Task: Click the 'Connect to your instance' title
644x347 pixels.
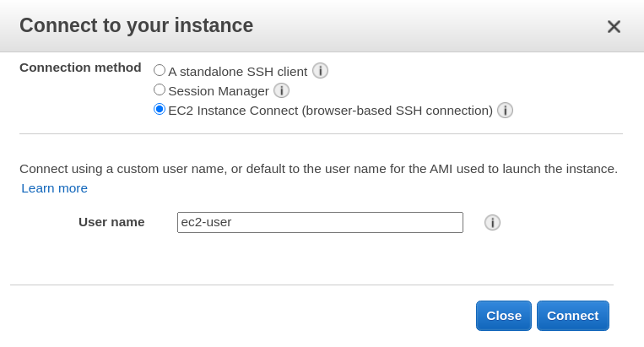Action: coord(136,25)
